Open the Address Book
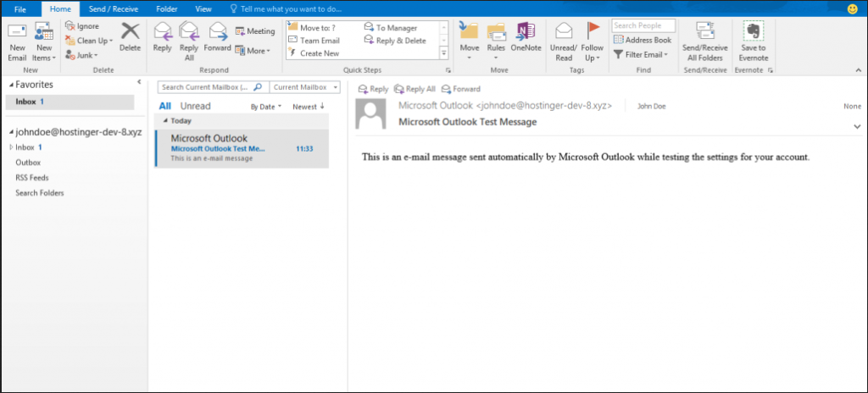 click(x=643, y=40)
